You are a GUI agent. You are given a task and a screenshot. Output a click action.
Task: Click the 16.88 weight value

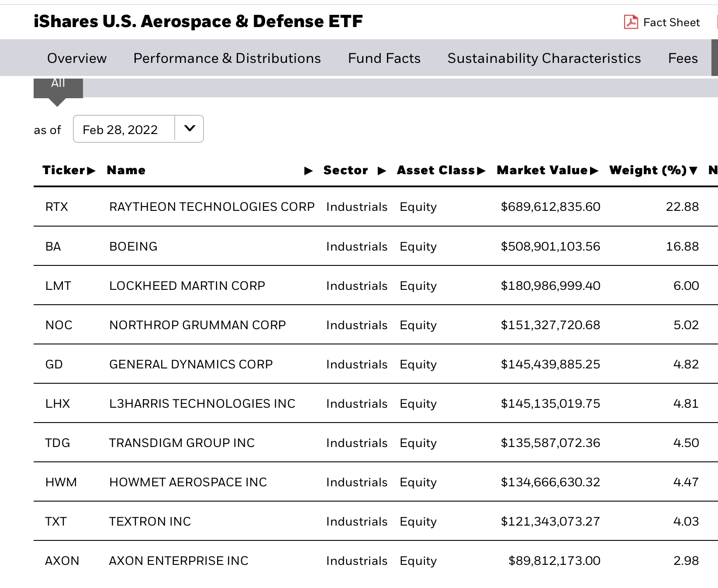tap(682, 246)
